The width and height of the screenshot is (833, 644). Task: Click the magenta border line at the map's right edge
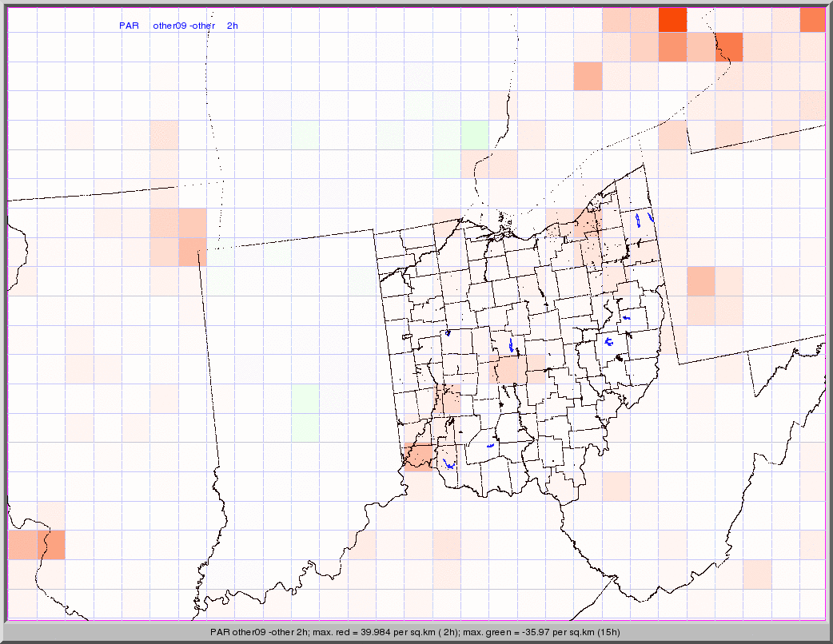824,320
